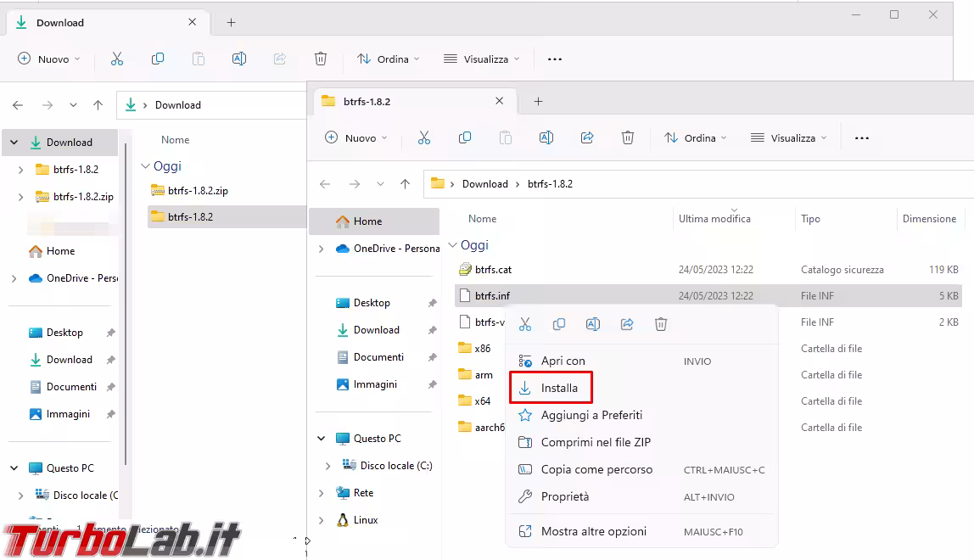Screen dimensions: 974x560
Task: Open Proprietà from the context menu
Action: [564, 496]
